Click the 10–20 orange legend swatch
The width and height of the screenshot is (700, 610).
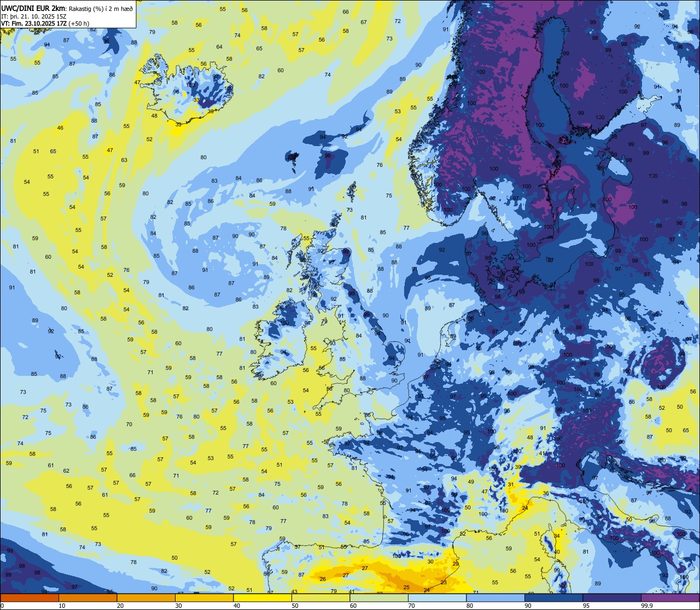point(87,597)
